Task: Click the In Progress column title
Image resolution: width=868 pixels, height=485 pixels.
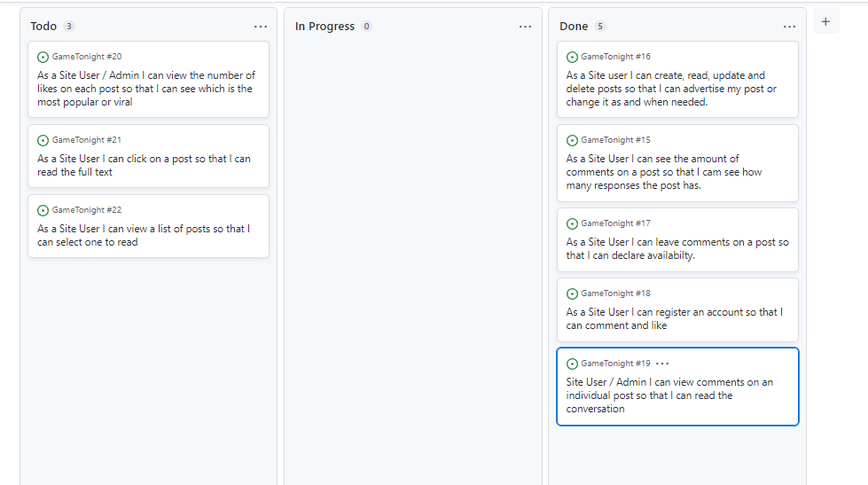Action: (x=325, y=26)
